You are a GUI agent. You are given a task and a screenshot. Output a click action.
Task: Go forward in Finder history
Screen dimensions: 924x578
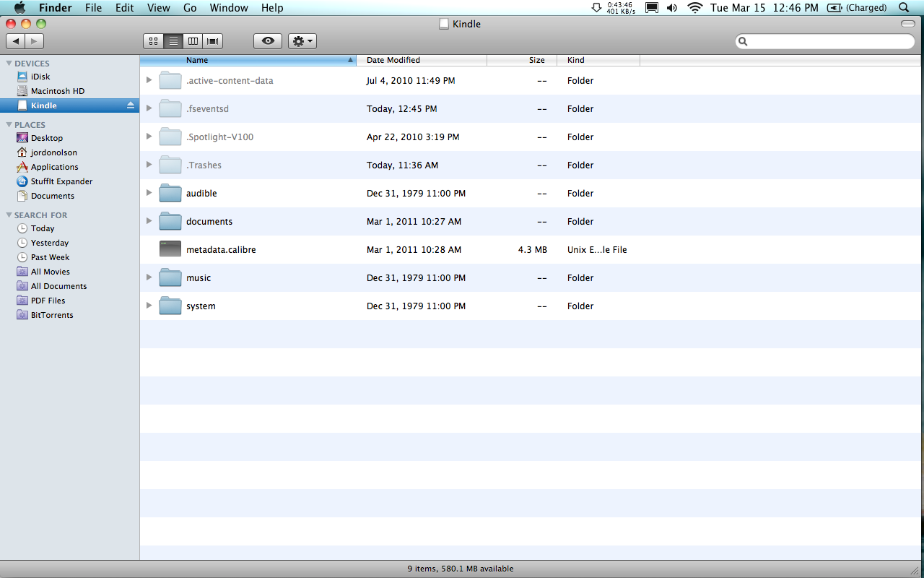click(x=35, y=41)
